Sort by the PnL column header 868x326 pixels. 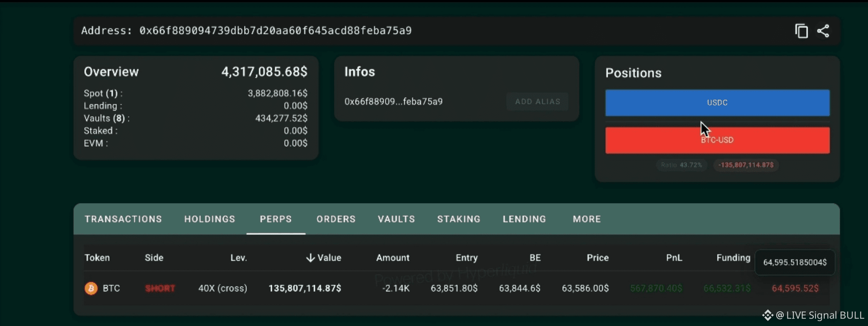[x=674, y=258]
